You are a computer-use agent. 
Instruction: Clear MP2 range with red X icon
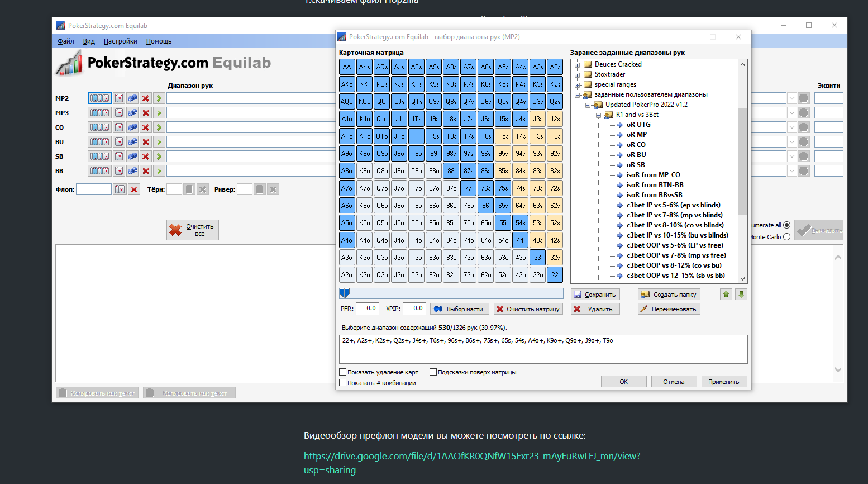pos(146,98)
